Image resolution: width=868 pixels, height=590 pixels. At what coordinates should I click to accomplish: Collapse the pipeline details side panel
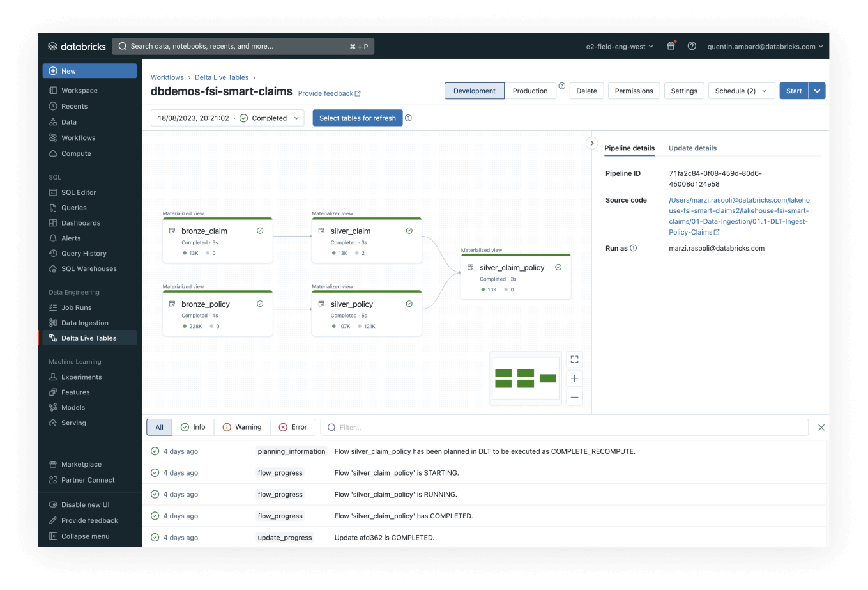(592, 143)
